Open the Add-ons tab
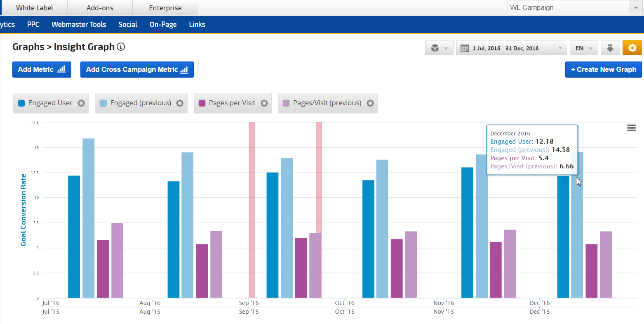The width and height of the screenshot is (644, 324). (x=100, y=8)
